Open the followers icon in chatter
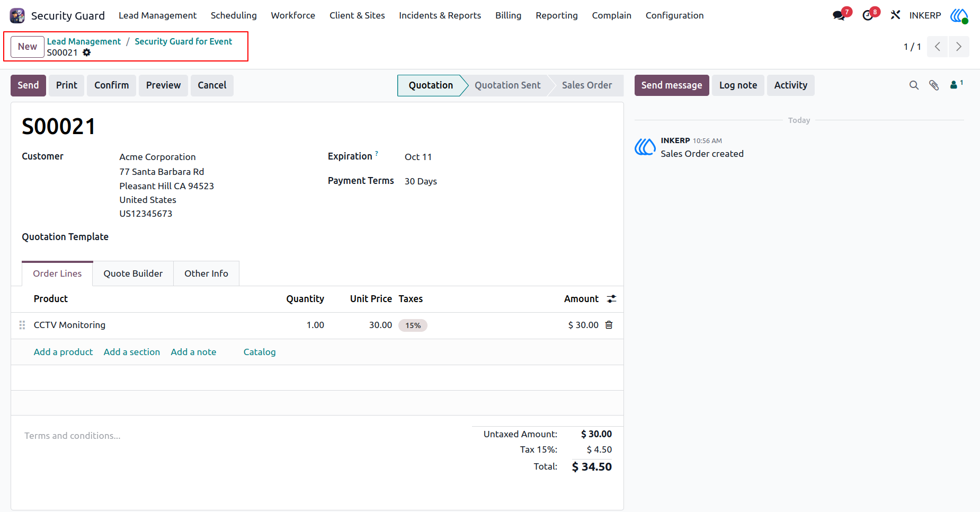 click(957, 84)
